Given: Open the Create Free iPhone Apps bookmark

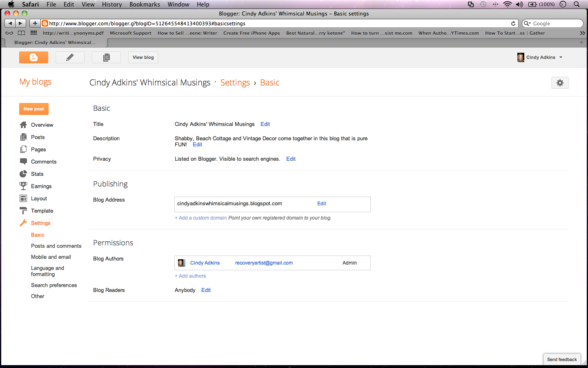Looking at the screenshot, I should tap(252, 33).
